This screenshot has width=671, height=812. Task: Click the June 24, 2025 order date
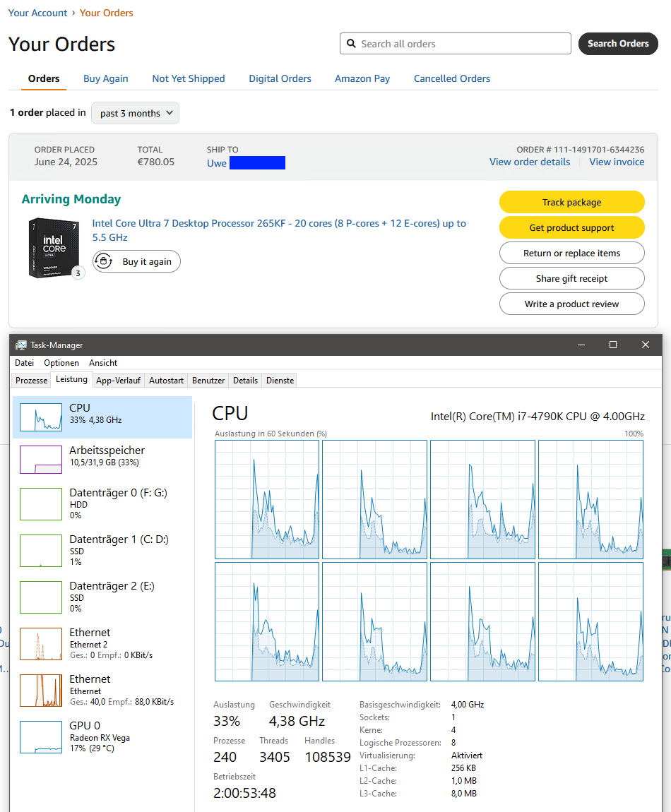[x=66, y=162]
